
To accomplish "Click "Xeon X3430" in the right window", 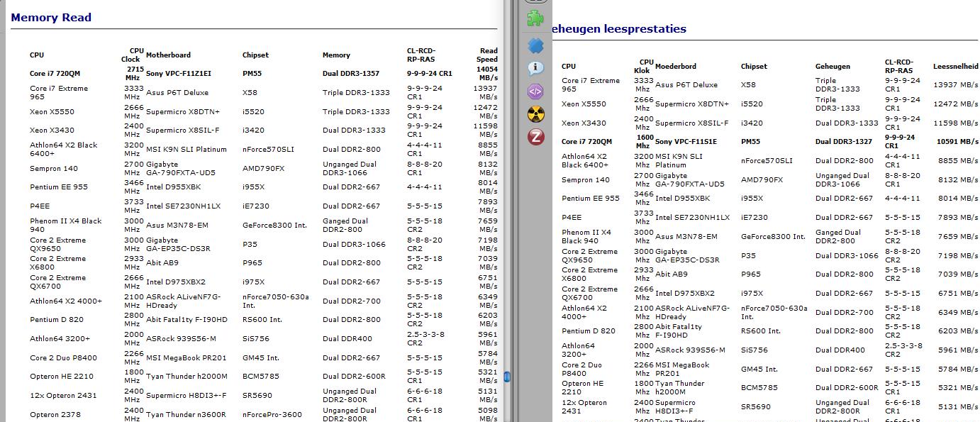I will click(x=584, y=123).
